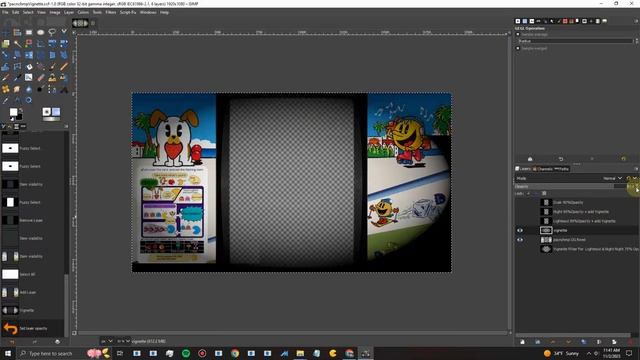The height and width of the screenshot is (360, 640).
Task: Switch to the Paths tab
Action: (x=561, y=169)
